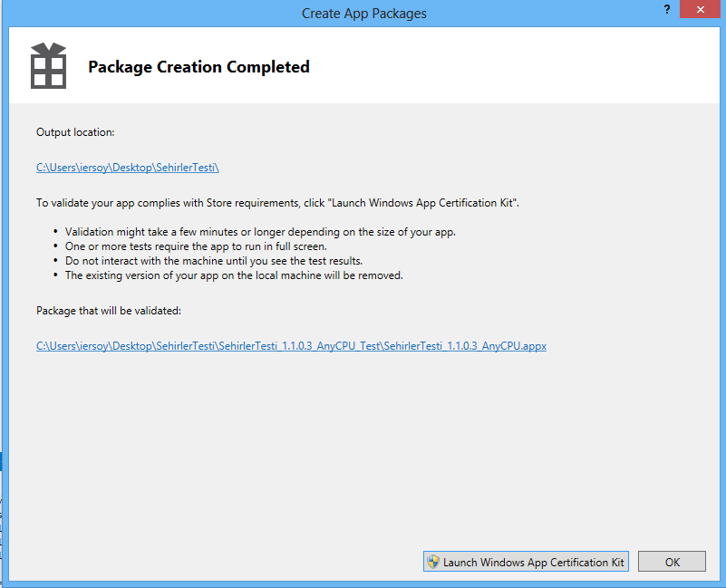Click the bullet about existing version removal
Image resolution: width=726 pixels, height=588 pixels.
coord(234,275)
